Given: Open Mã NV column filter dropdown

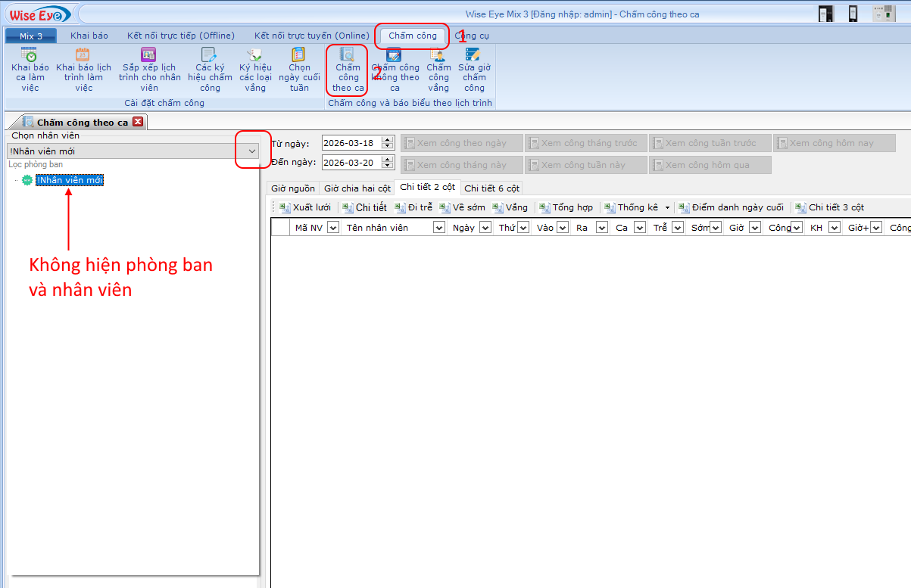Looking at the screenshot, I should point(332,228).
